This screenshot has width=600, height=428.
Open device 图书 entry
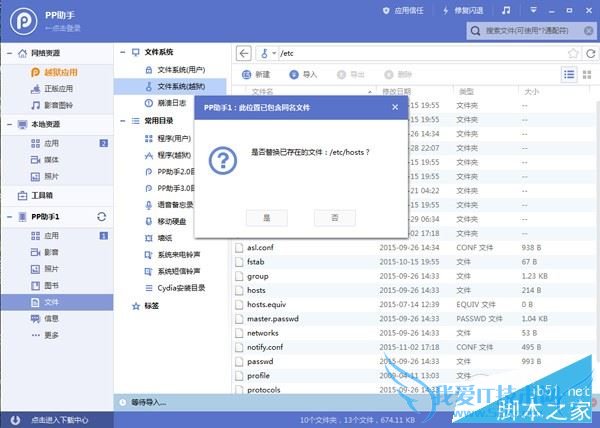(45, 285)
